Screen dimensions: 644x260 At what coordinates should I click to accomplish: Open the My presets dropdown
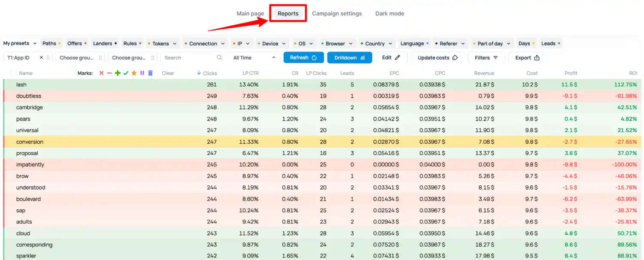[20, 43]
